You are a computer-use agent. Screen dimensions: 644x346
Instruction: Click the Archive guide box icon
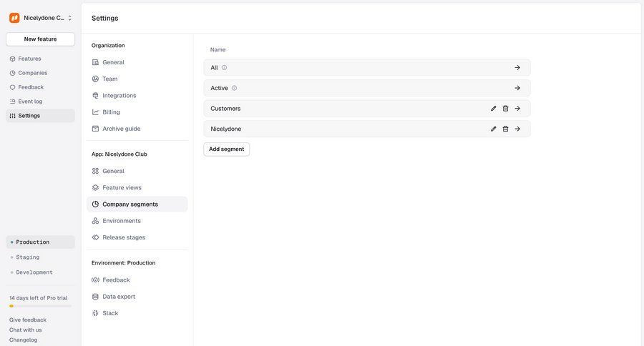pos(95,129)
